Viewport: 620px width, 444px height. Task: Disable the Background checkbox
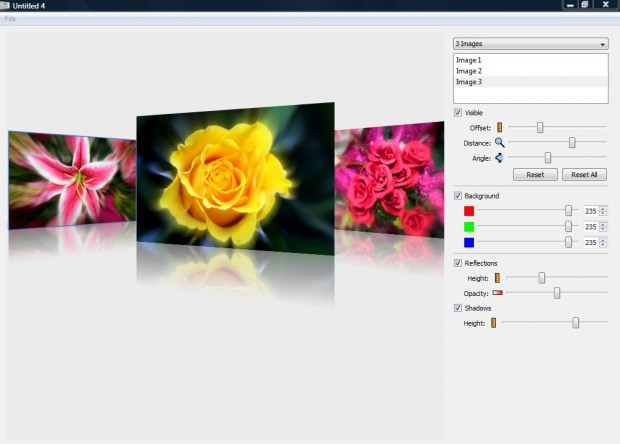pos(459,196)
